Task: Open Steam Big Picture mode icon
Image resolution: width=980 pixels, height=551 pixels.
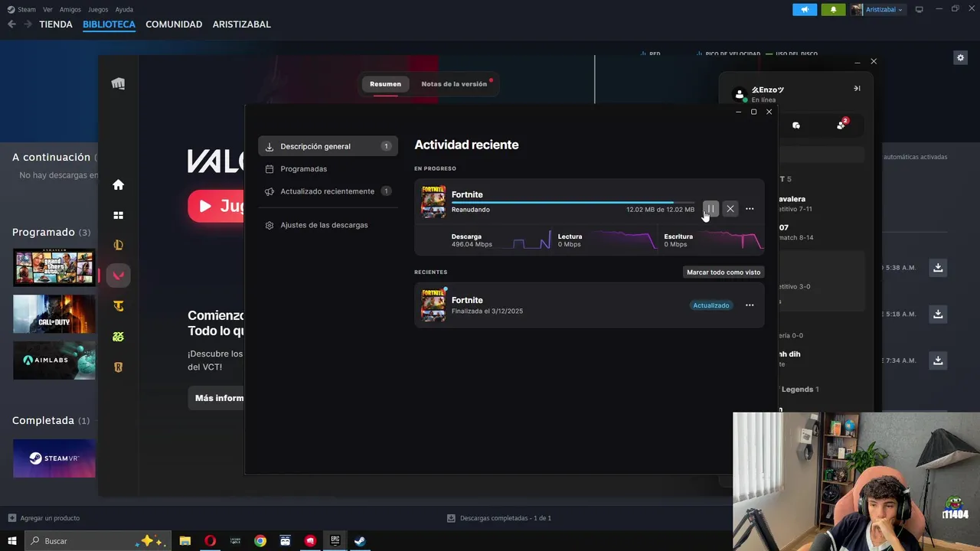Action: click(x=920, y=9)
